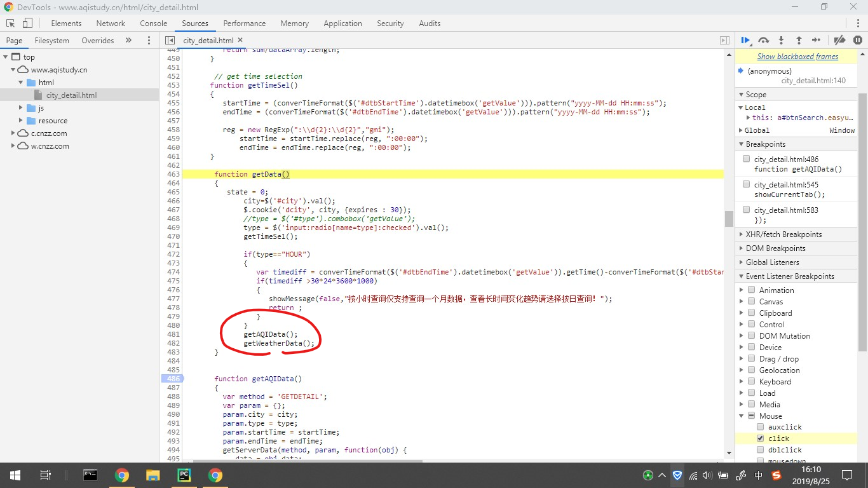Activate the inspect element picker
The image size is (868, 488).
point(11,24)
